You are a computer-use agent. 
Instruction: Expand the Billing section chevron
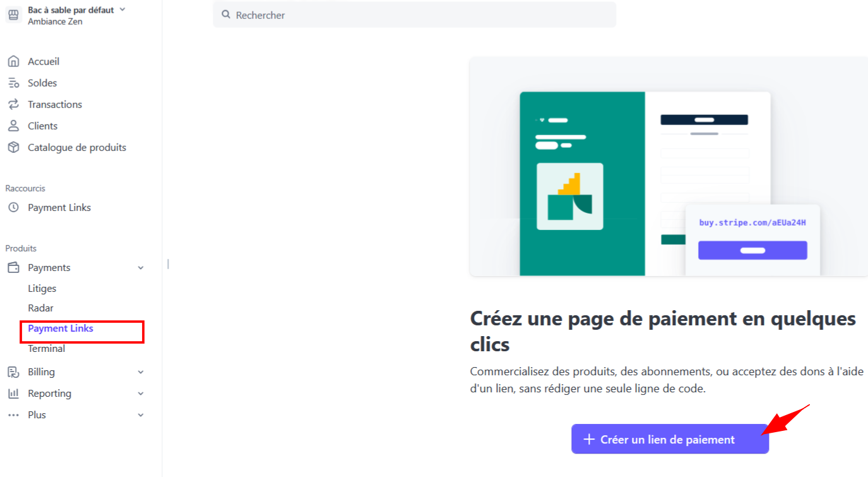141,372
